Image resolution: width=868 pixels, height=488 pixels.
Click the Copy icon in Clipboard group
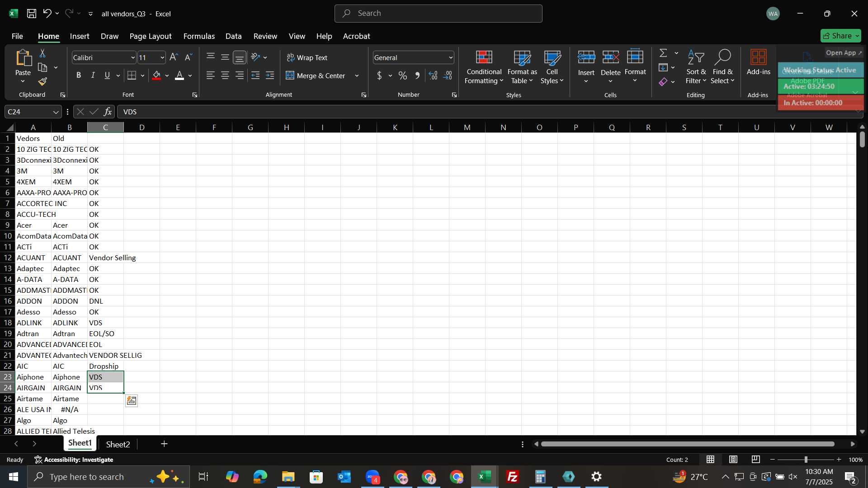[42, 68]
